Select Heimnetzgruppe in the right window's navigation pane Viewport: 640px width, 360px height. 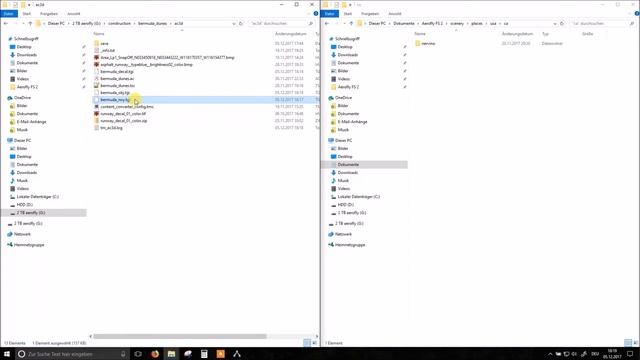350,245
